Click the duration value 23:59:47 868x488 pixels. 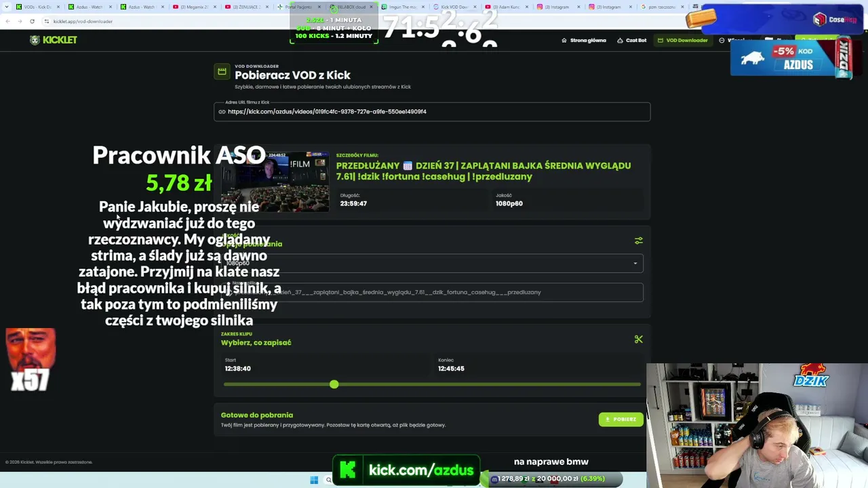pyautogui.click(x=353, y=203)
